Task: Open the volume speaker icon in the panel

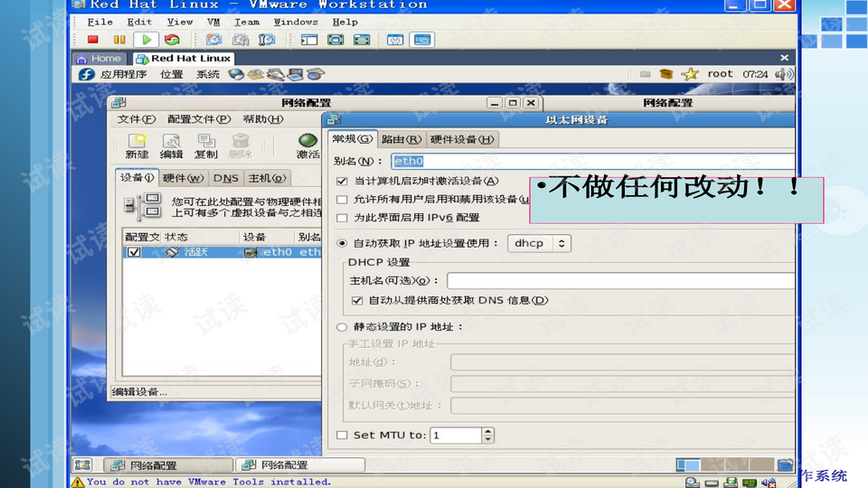Action: tap(784, 74)
